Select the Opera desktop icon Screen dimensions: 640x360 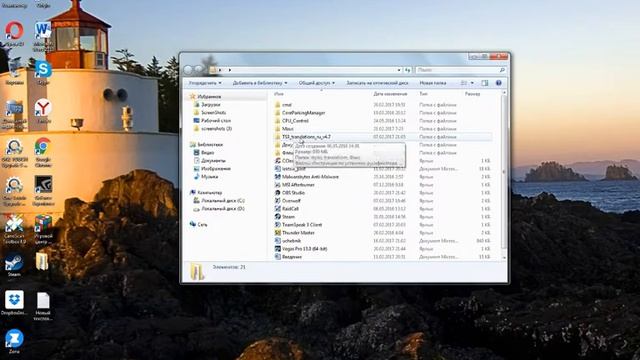14,34
